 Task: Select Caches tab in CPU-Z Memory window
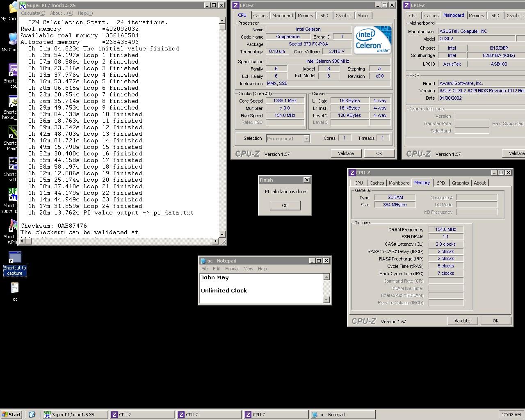point(377,183)
